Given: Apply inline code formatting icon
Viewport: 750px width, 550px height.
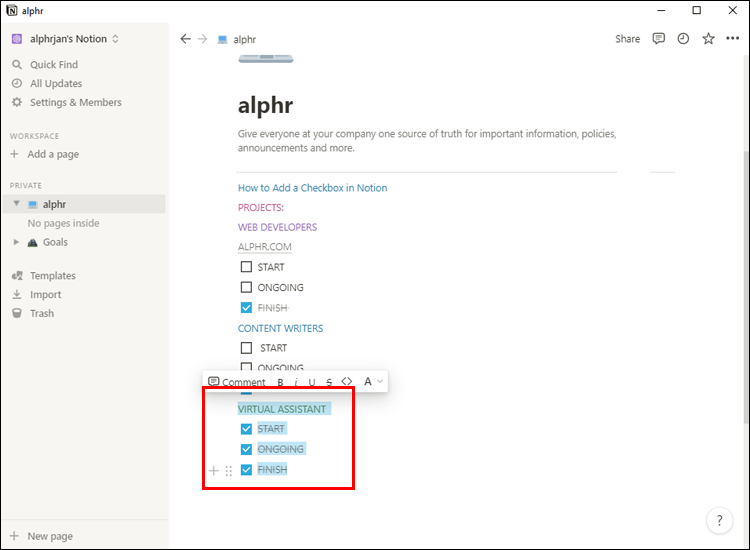Looking at the screenshot, I should 347,382.
